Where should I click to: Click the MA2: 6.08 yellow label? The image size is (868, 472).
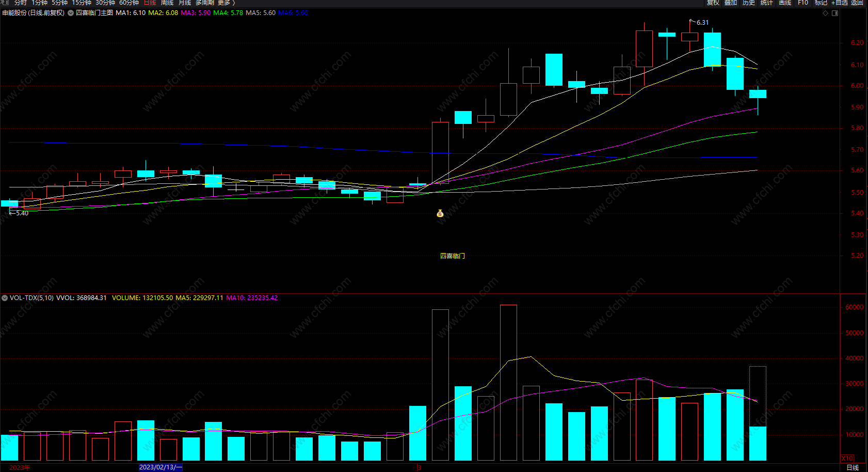tap(163, 13)
